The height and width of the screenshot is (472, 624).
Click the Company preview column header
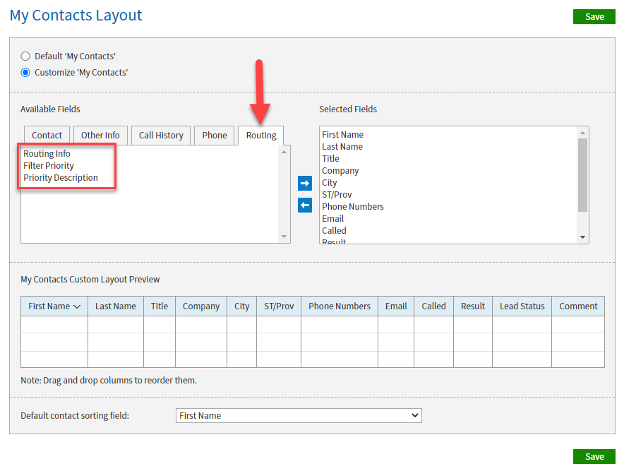(x=201, y=306)
